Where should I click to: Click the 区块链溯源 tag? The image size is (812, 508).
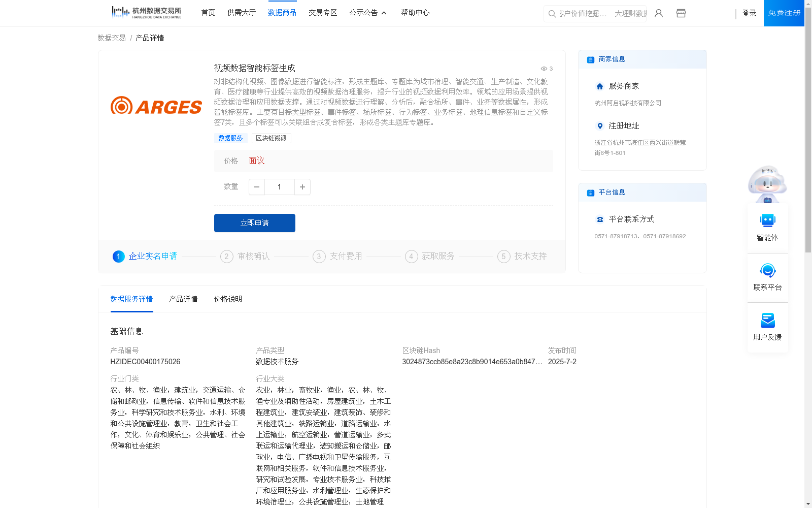coord(271,138)
